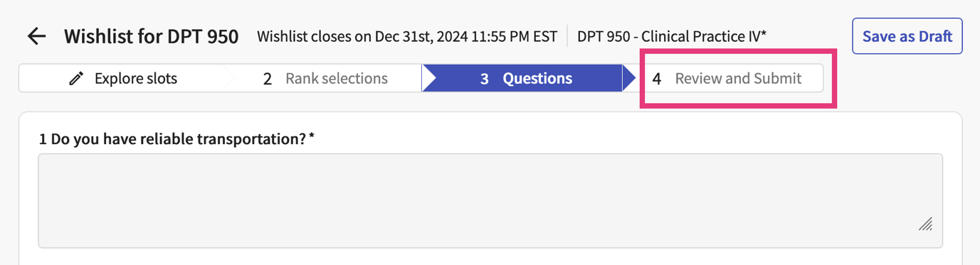Viewport: 980px width, 265px height.
Task: Open the Explore slots step
Action: tap(121, 78)
